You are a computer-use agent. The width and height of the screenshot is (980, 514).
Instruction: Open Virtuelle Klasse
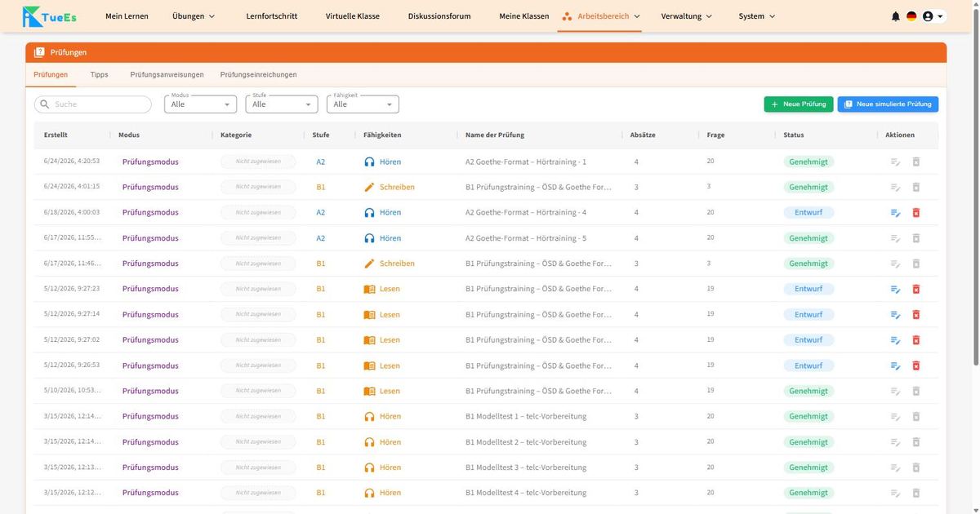click(353, 16)
